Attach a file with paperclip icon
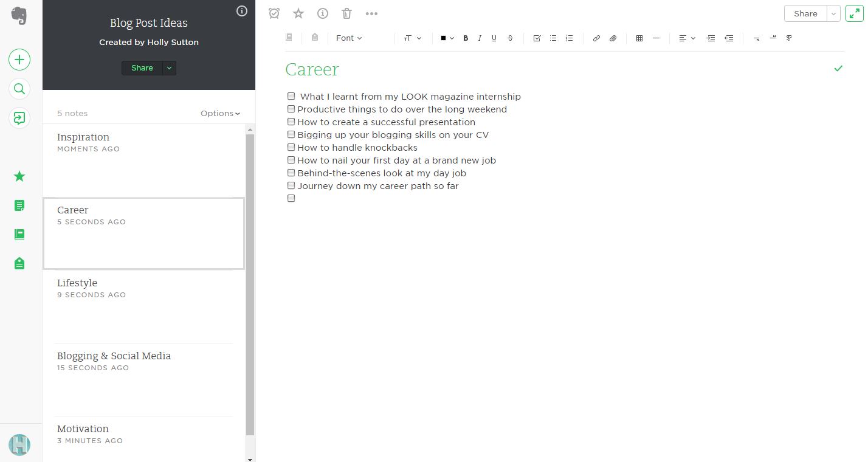The image size is (868, 462). [613, 38]
